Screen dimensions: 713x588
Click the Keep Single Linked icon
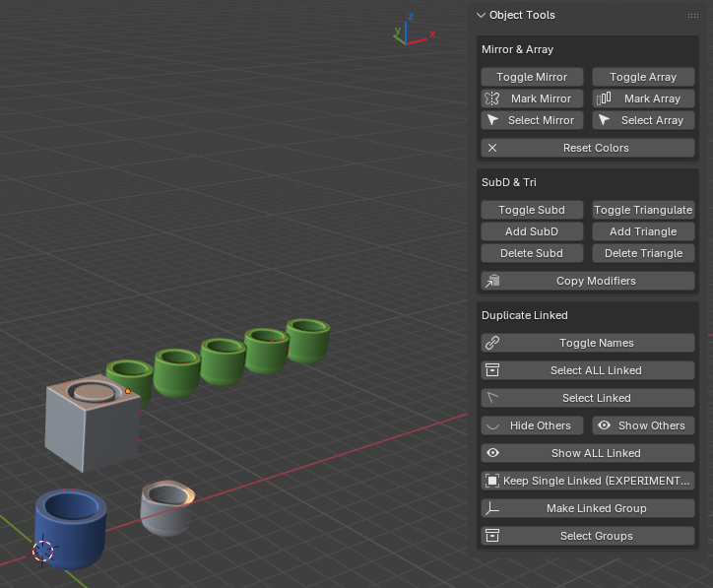coord(492,481)
